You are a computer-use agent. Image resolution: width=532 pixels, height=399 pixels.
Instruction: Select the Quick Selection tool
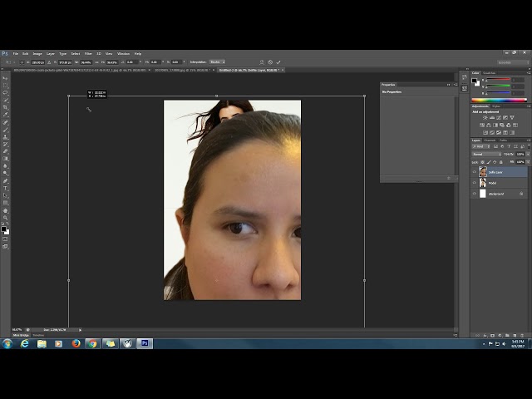[x=5, y=100]
